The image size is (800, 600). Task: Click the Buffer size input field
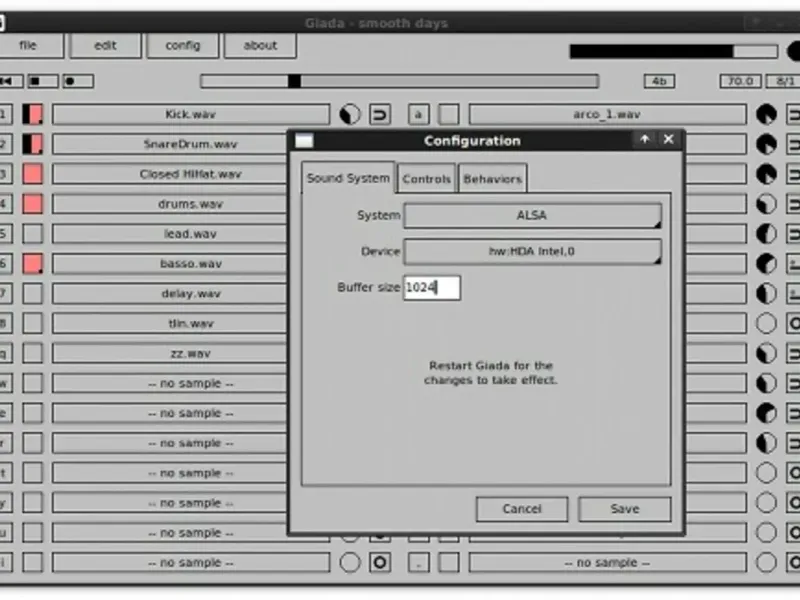pyautogui.click(x=432, y=288)
